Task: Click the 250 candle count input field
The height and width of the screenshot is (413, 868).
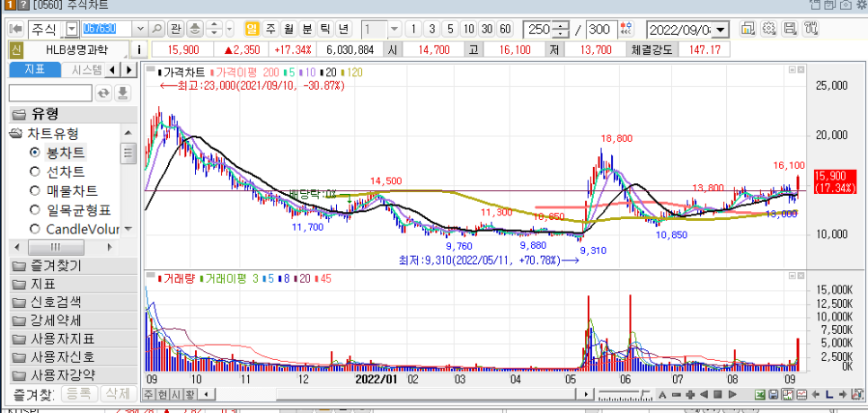Action: pyautogui.click(x=538, y=30)
